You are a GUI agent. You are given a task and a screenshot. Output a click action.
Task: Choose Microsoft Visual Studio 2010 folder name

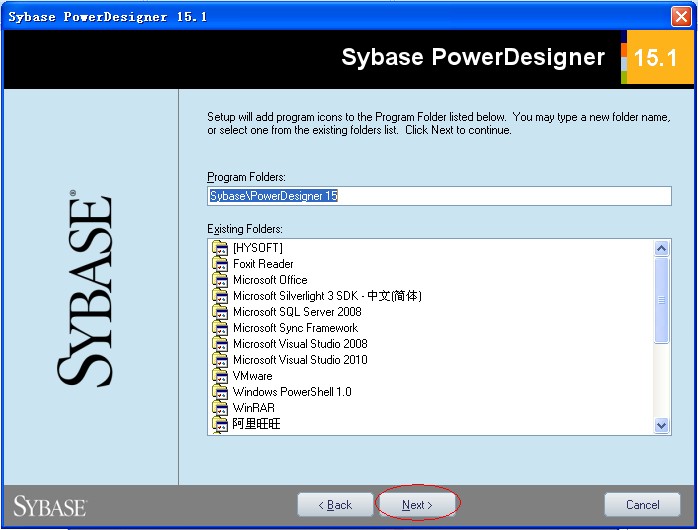[300, 360]
